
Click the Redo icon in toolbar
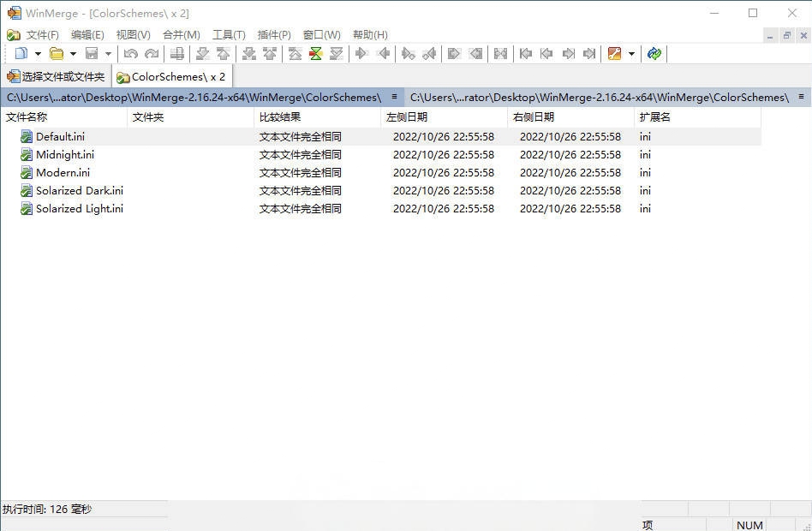(x=152, y=54)
